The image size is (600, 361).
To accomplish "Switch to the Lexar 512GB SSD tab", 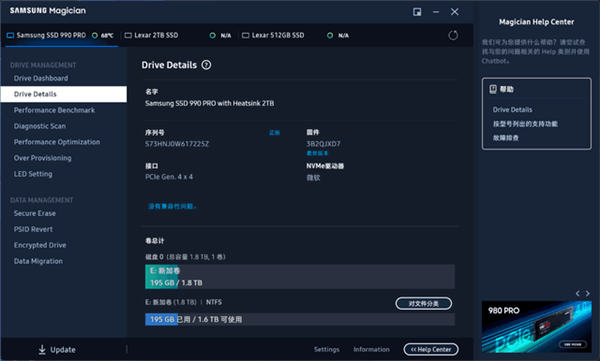I will click(296, 35).
